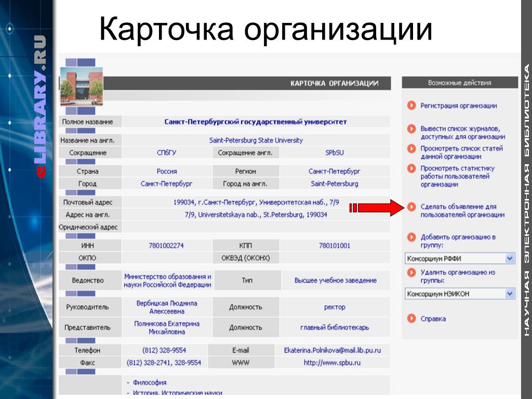Click the orange arrow icon beside Справка
532x399 pixels.
pos(411,318)
